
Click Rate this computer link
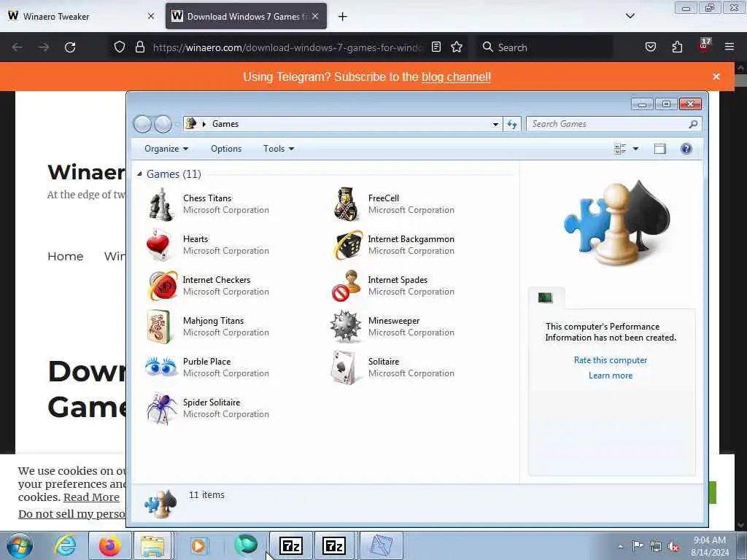pyautogui.click(x=611, y=360)
